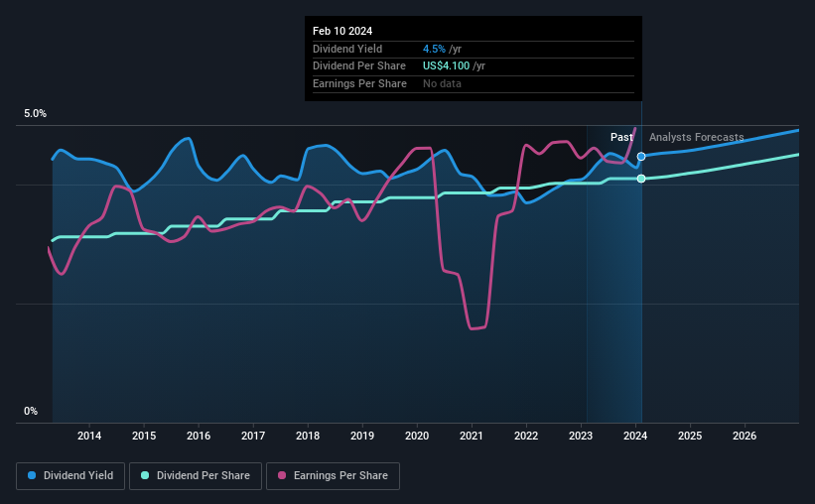Click the 2026 x-axis label
This screenshot has height=504, width=815.
745,436
